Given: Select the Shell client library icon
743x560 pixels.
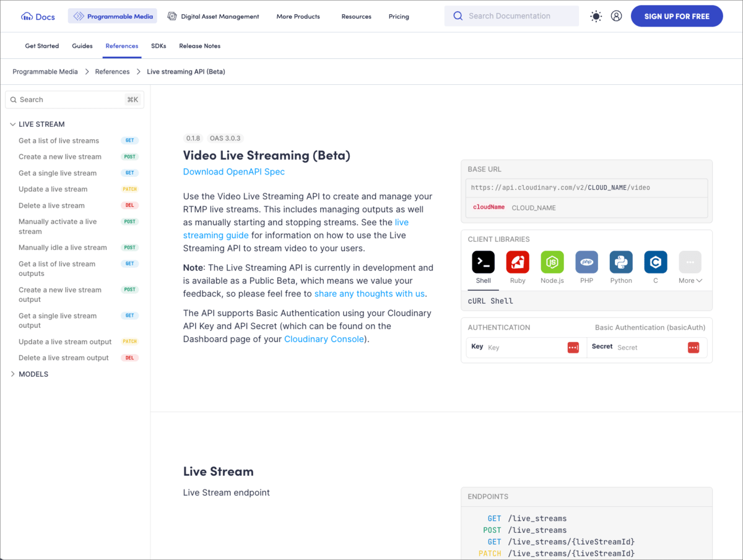Looking at the screenshot, I should (x=484, y=262).
